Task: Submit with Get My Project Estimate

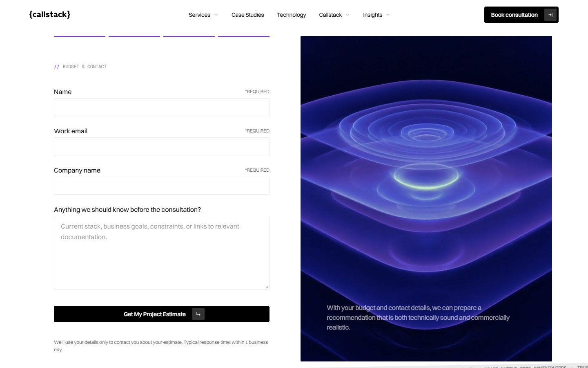Action: click(162, 314)
